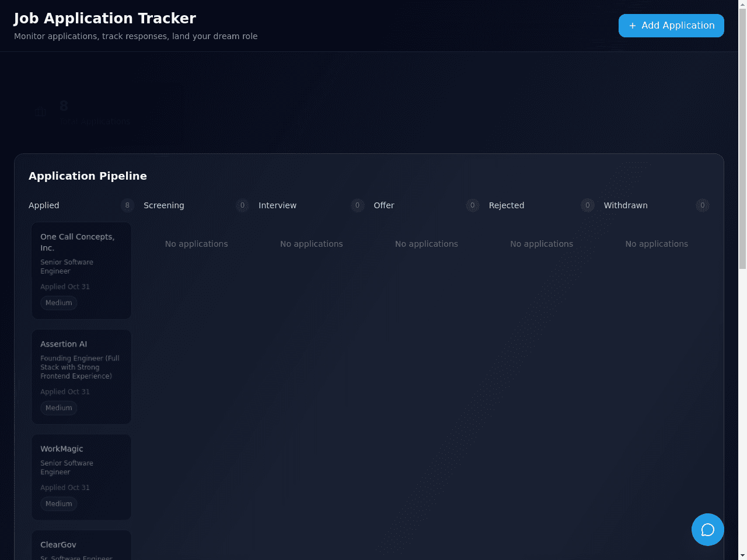Click the Offer column header
The height and width of the screenshot is (560, 747).
(384, 205)
